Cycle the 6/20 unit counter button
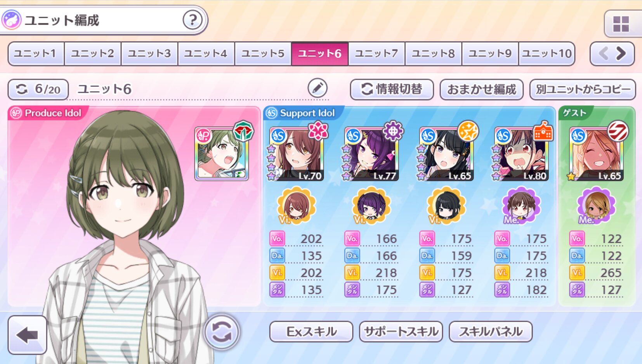 pos(38,89)
